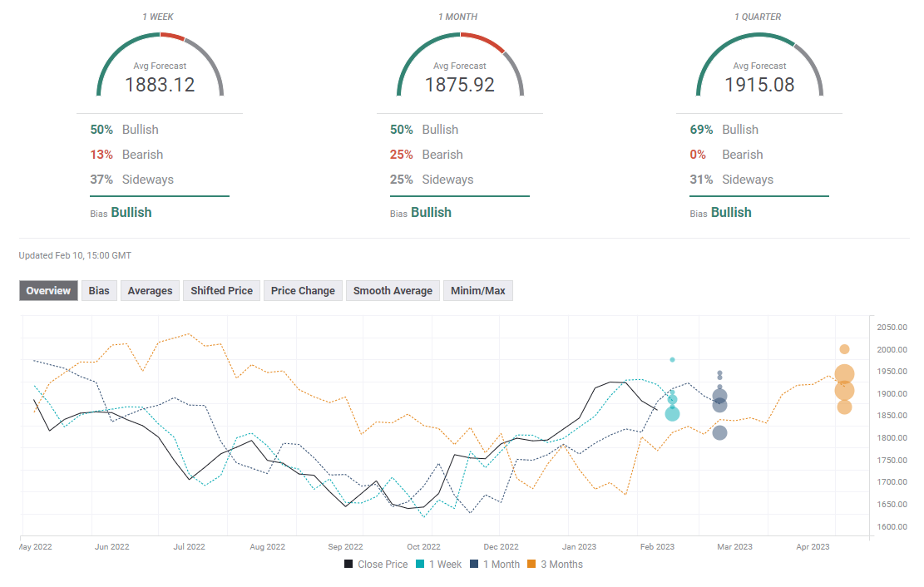Click the 1 Month gauge value 1875.92
This screenshot has height=587, width=924.
coord(459,85)
